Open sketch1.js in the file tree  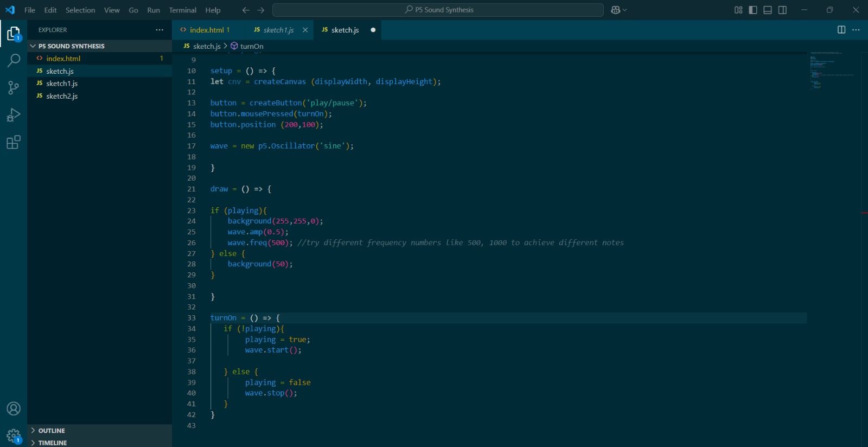[99, 84]
